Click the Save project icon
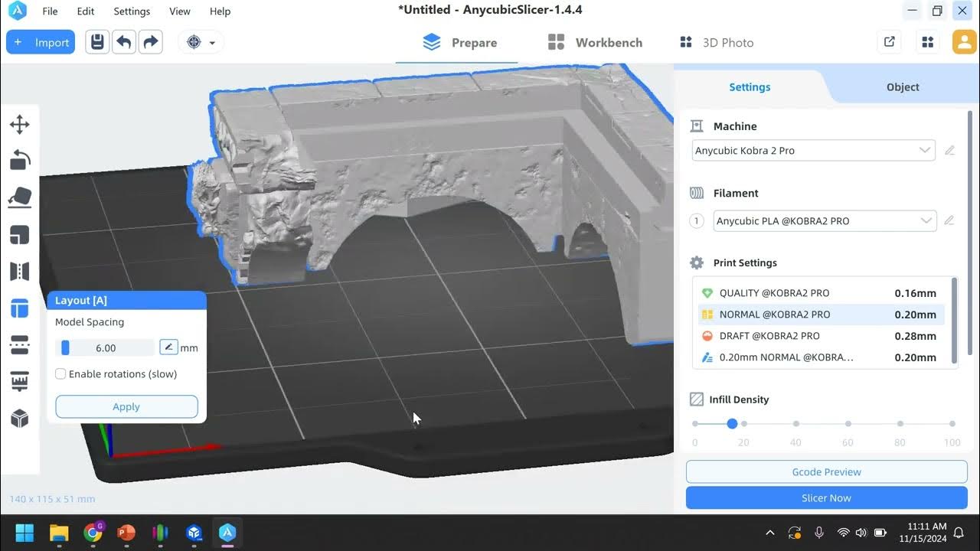Viewport: 980px width, 551px height. point(96,42)
